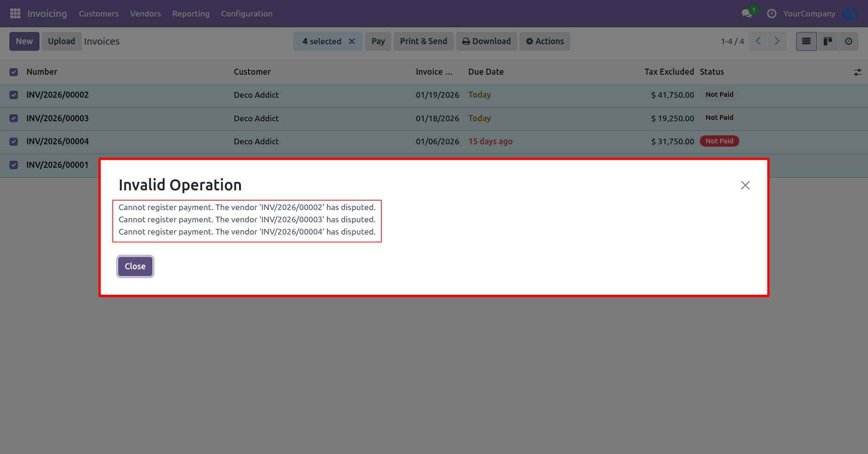Open invoice INV/2026/00002 row

(x=434, y=95)
